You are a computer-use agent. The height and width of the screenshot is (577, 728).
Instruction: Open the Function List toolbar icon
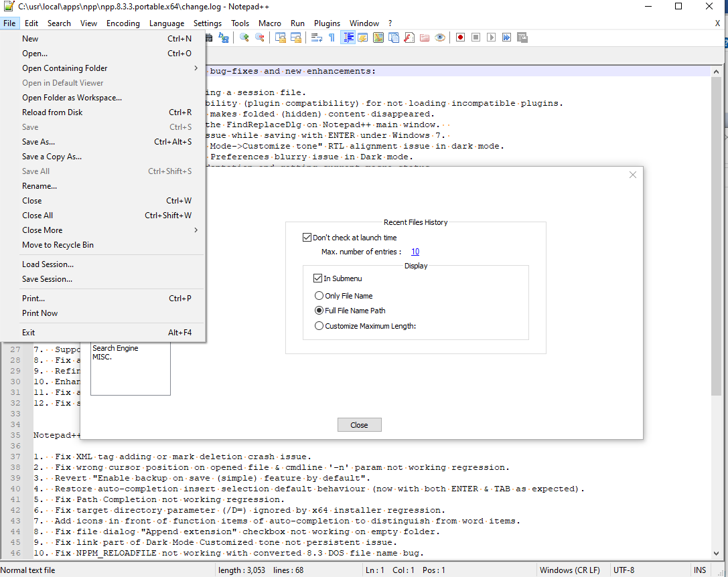(409, 37)
